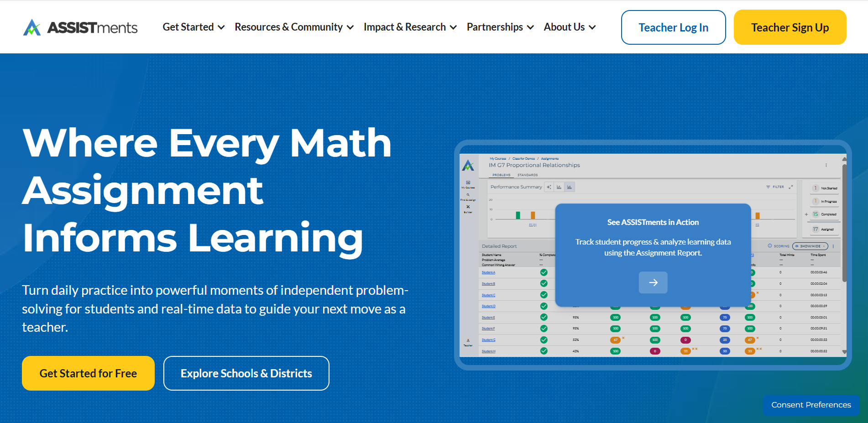Click the arrow button in demo popup

653,282
